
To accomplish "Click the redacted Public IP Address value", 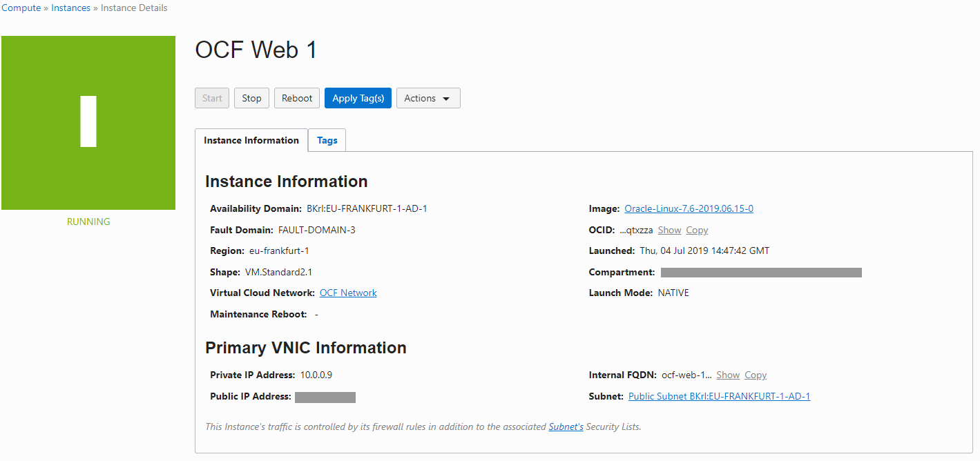I will 325,397.
